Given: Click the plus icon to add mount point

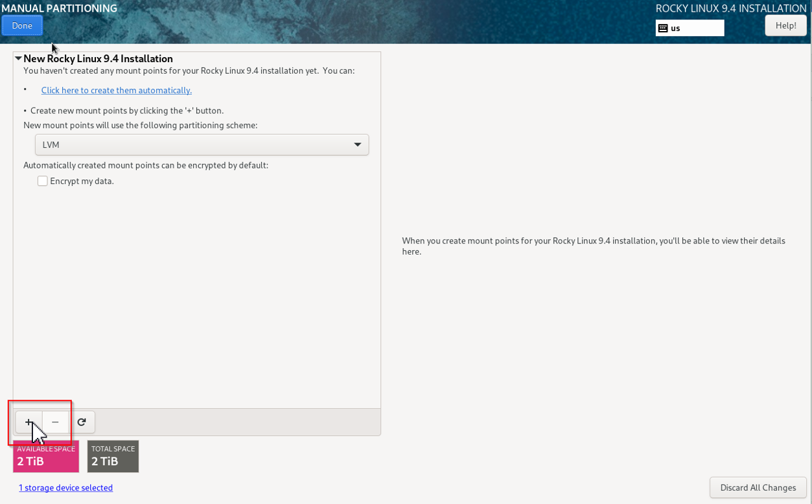Looking at the screenshot, I should click(29, 422).
